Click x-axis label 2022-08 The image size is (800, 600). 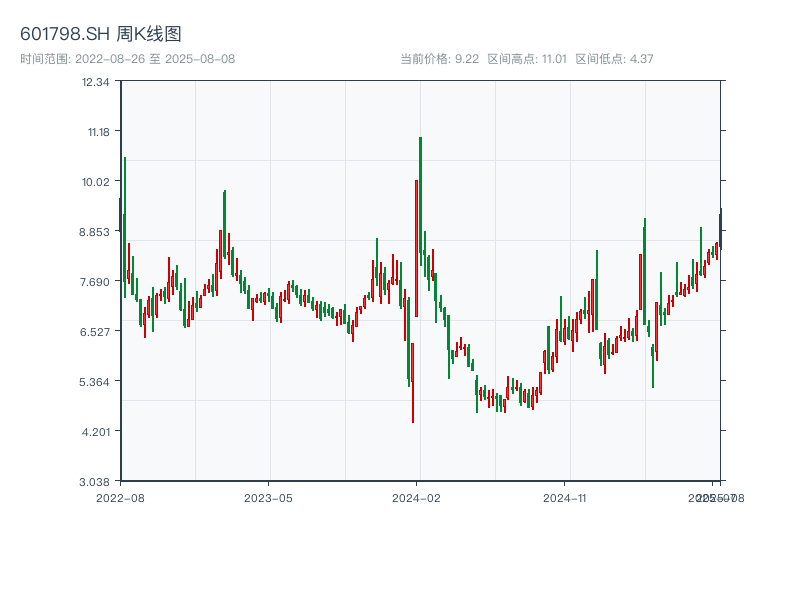pyautogui.click(x=120, y=498)
